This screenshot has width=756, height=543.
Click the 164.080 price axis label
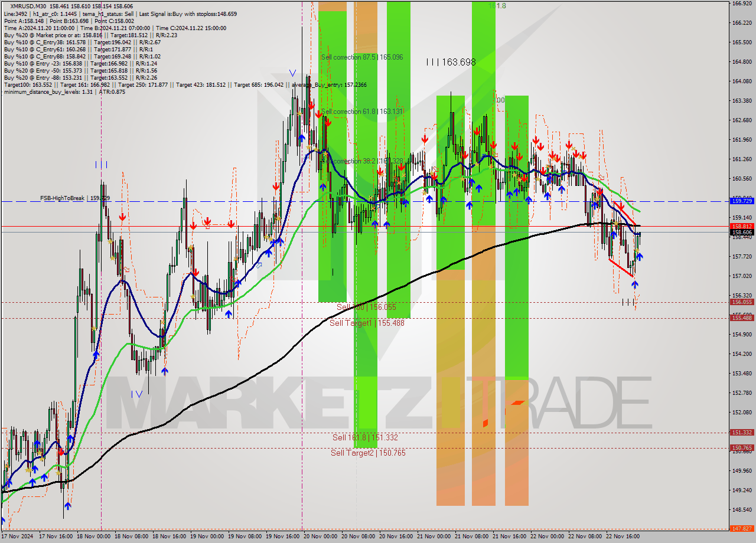pyautogui.click(x=742, y=81)
